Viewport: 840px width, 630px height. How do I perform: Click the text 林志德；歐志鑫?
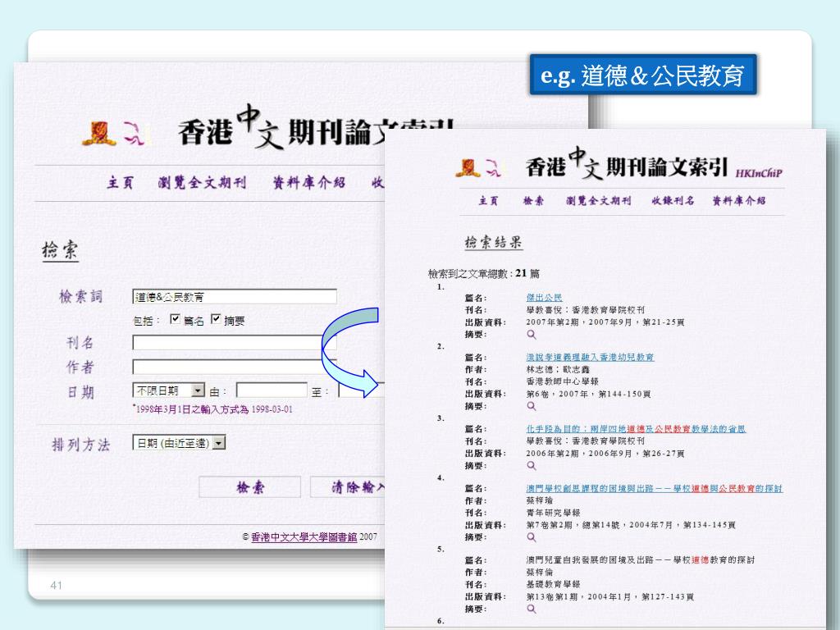click(558, 370)
